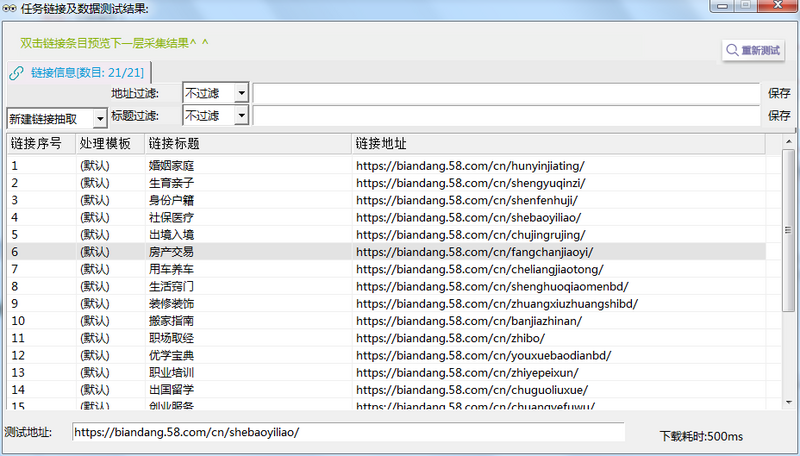The width and height of the screenshot is (800, 456).
Task: Sort by the 链接标题 column header
Action: tap(248, 144)
